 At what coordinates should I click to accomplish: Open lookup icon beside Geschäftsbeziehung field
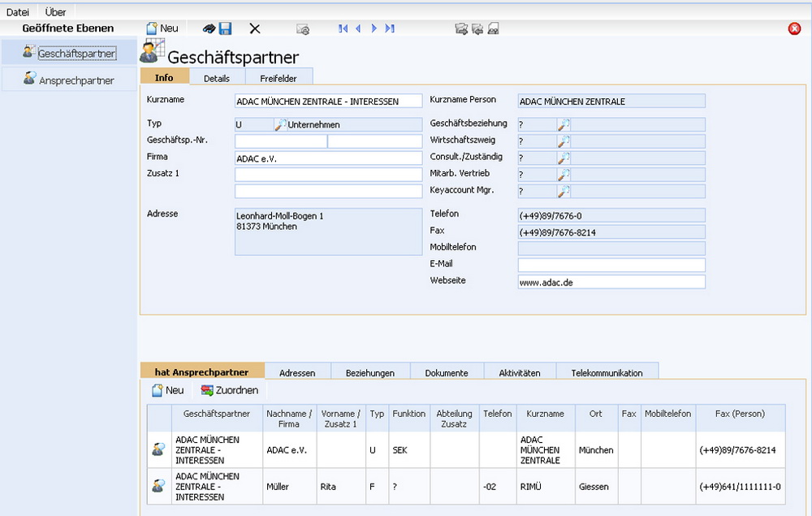[564, 124]
